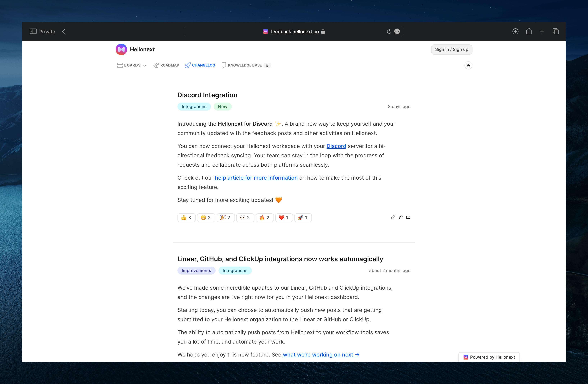Open the Boards dropdown menu
The height and width of the screenshot is (384, 588).
131,65
